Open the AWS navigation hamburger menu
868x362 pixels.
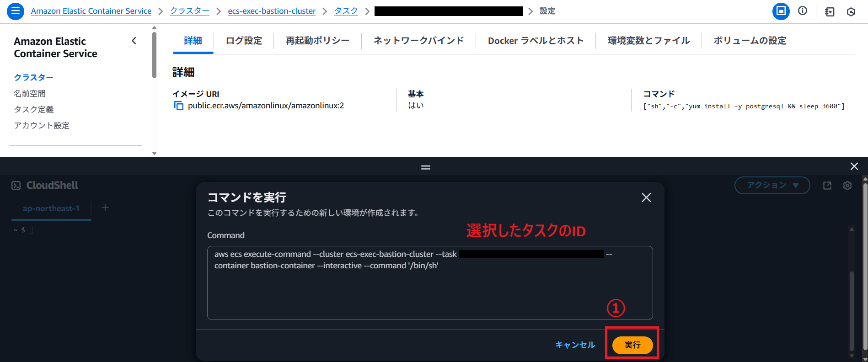pos(15,11)
